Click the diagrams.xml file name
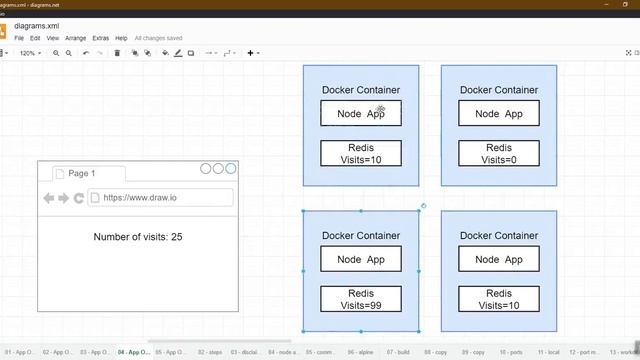The height and width of the screenshot is (360, 640). [37, 26]
